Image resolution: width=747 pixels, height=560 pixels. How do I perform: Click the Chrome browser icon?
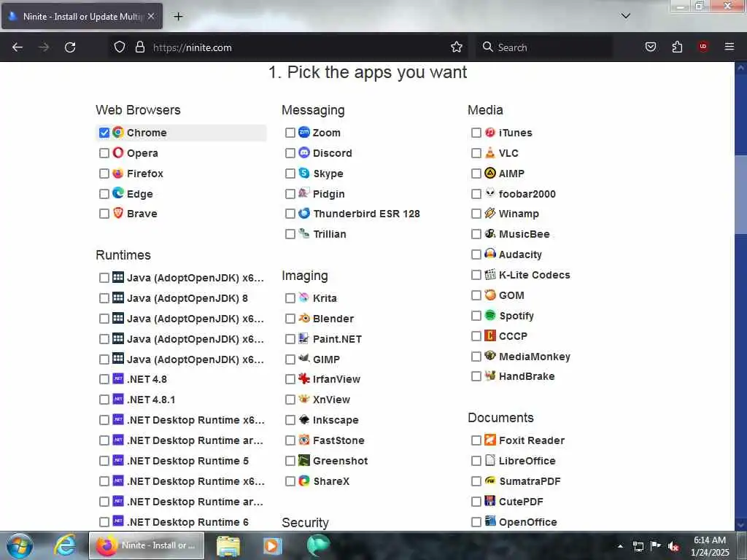pos(117,132)
